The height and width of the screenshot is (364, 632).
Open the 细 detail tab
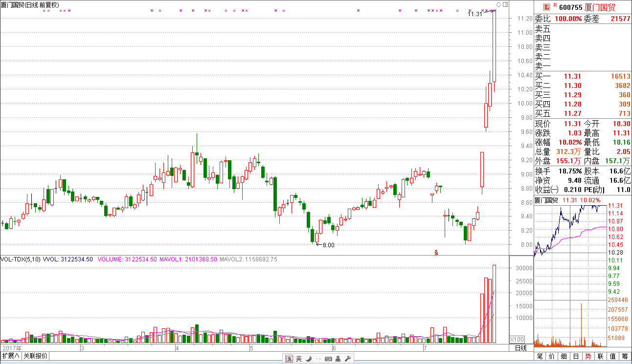click(x=564, y=357)
